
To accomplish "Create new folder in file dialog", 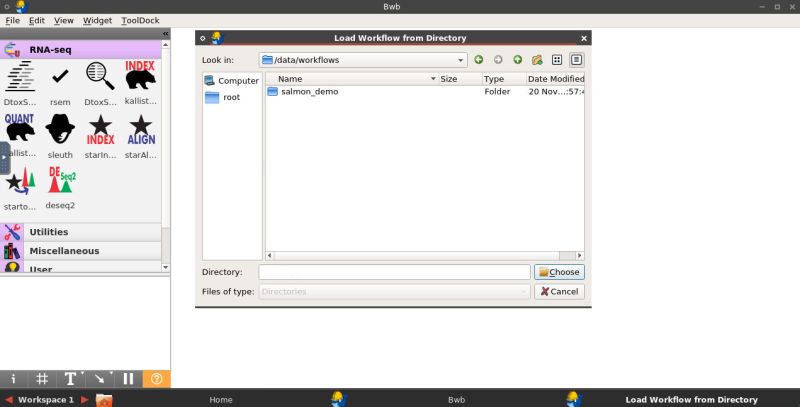I will pos(537,60).
